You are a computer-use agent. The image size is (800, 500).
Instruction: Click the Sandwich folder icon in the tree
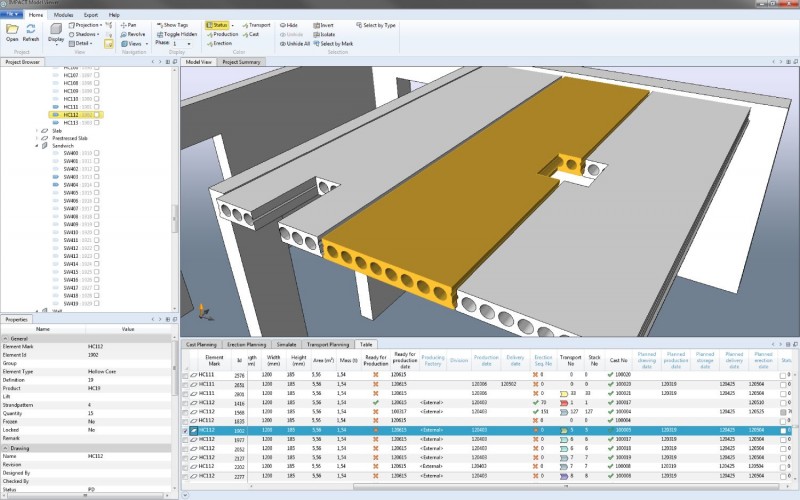[x=44, y=146]
